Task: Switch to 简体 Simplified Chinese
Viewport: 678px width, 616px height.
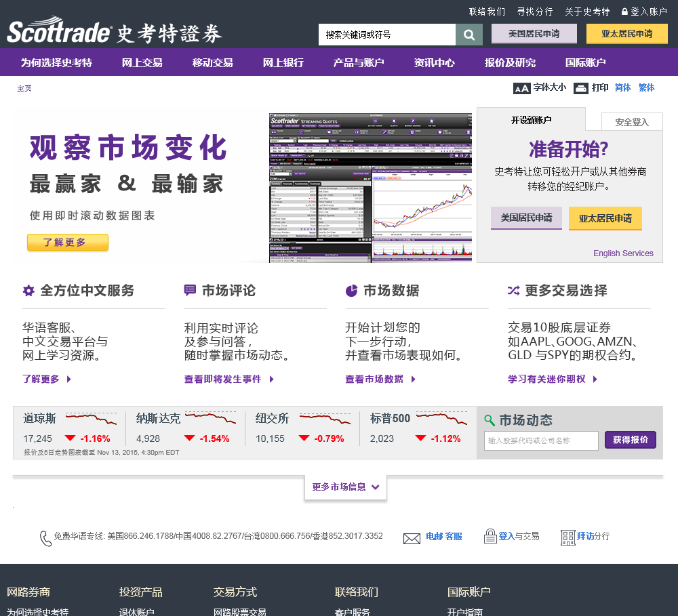Action: point(623,87)
